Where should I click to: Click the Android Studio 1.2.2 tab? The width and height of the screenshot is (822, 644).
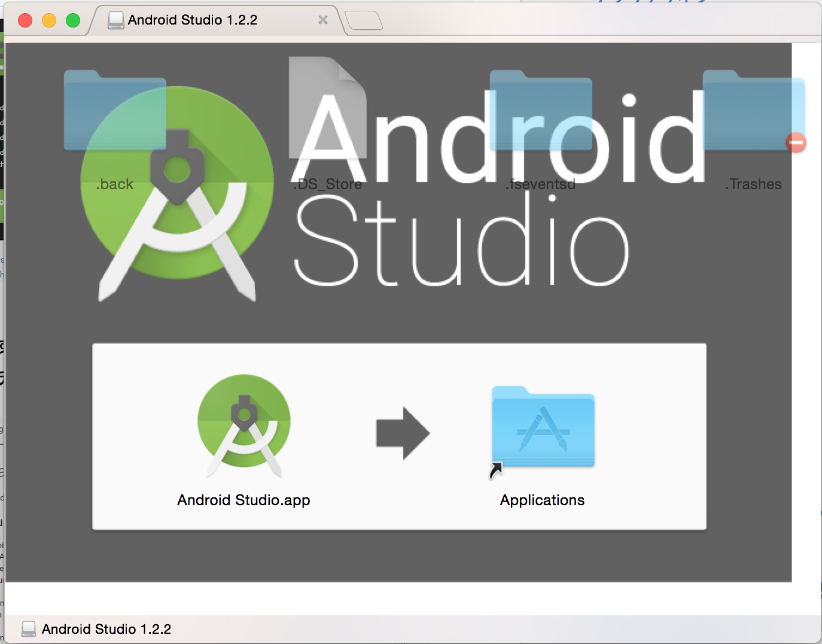[x=217, y=20]
